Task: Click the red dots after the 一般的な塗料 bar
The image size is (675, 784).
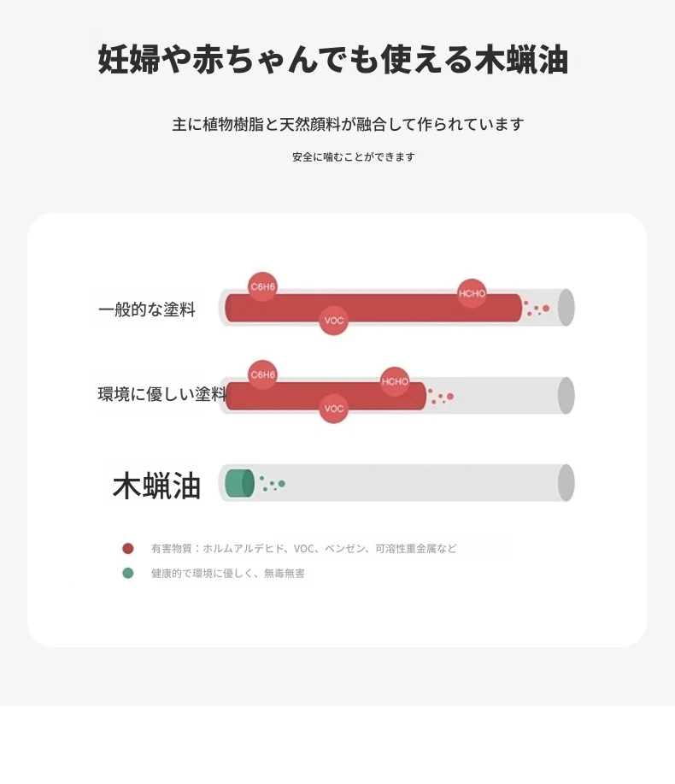Action: (537, 309)
